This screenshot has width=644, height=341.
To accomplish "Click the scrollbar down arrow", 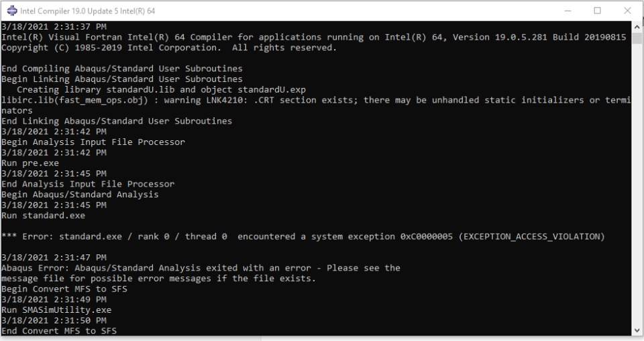I will (637, 330).
